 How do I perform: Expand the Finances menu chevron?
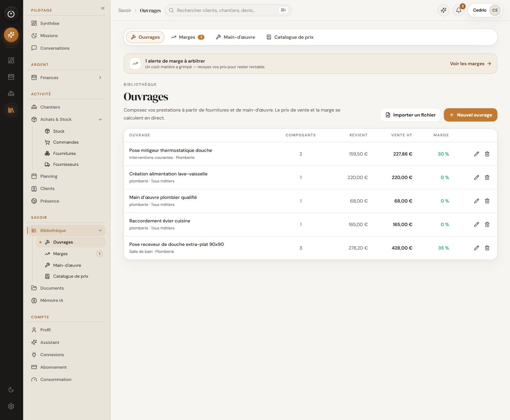click(x=100, y=77)
